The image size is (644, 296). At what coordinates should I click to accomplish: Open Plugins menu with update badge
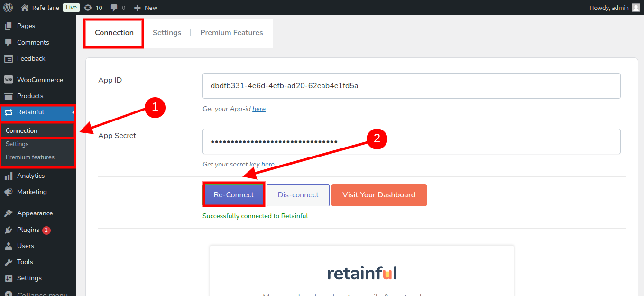[x=28, y=230]
